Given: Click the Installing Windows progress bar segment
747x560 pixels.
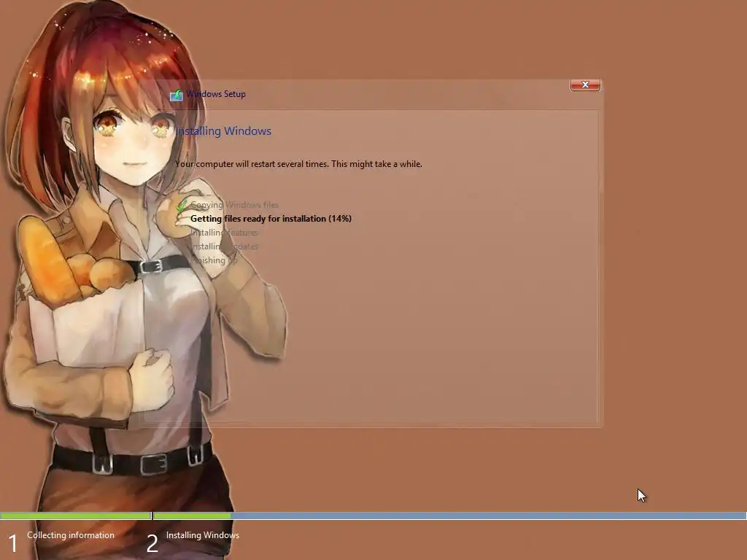Looking at the screenshot, I should pyautogui.click(x=449, y=516).
